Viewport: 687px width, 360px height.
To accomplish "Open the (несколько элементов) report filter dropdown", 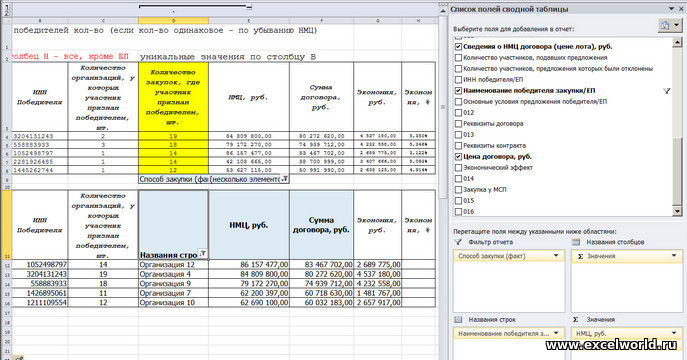I will [x=285, y=179].
